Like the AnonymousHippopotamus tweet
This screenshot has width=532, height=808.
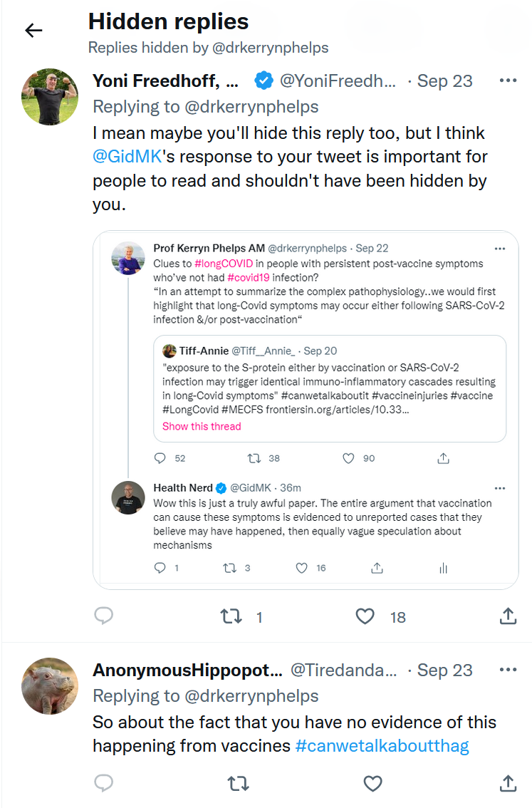pyautogui.click(x=372, y=784)
